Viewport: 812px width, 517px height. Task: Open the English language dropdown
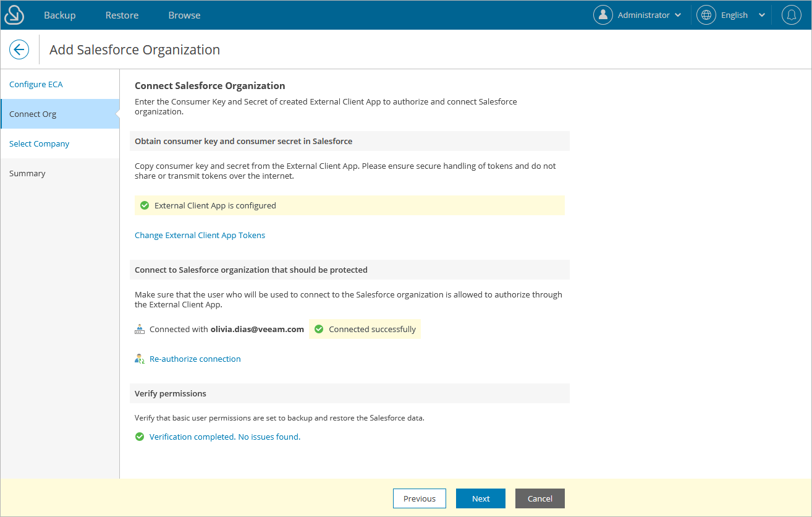tap(761, 14)
